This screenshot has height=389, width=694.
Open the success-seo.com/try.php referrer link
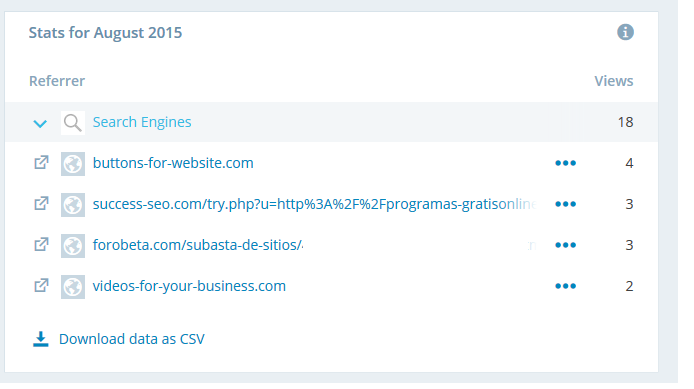tap(314, 204)
